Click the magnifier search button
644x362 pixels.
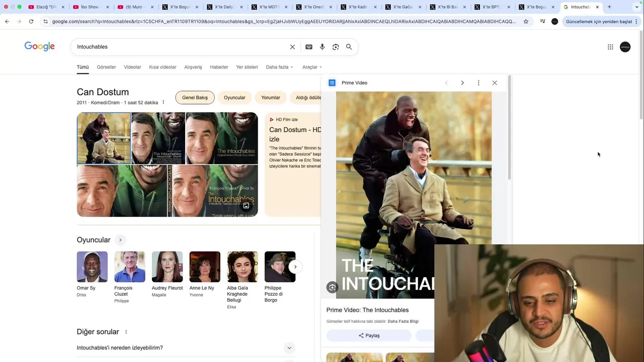click(349, 47)
